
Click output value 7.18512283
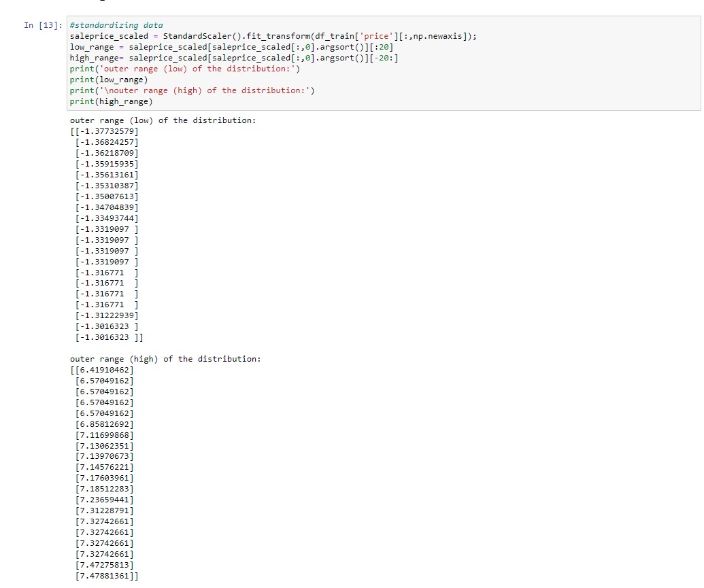[105, 489]
